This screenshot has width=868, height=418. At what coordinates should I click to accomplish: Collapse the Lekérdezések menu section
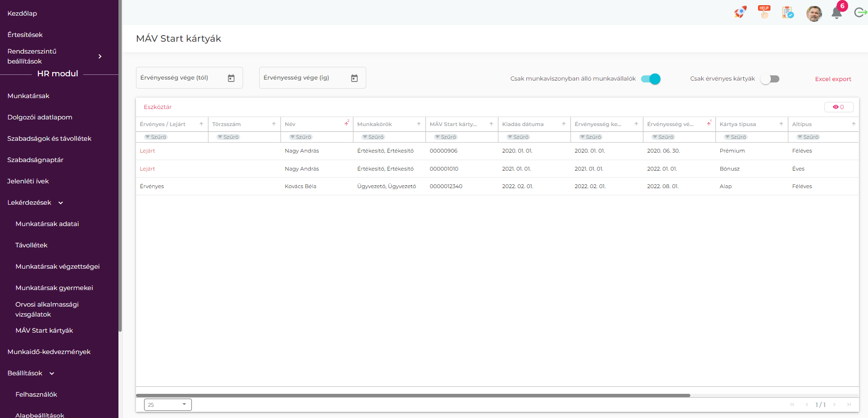click(x=61, y=203)
